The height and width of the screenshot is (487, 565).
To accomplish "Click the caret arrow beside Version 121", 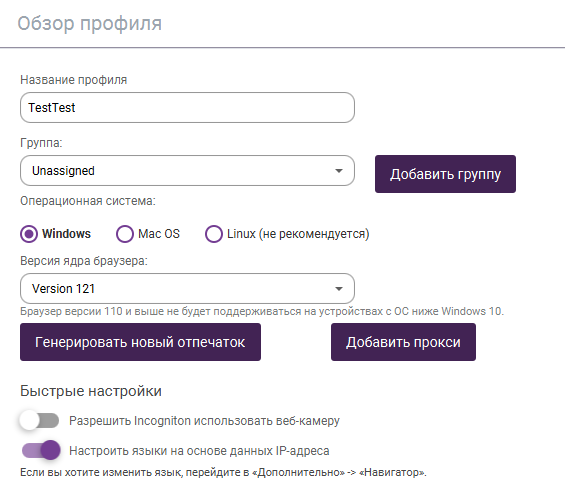I will coord(338,289).
